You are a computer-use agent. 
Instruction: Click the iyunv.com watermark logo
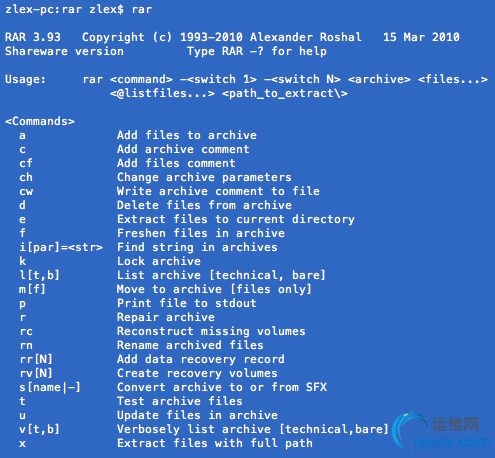tap(442, 432)
